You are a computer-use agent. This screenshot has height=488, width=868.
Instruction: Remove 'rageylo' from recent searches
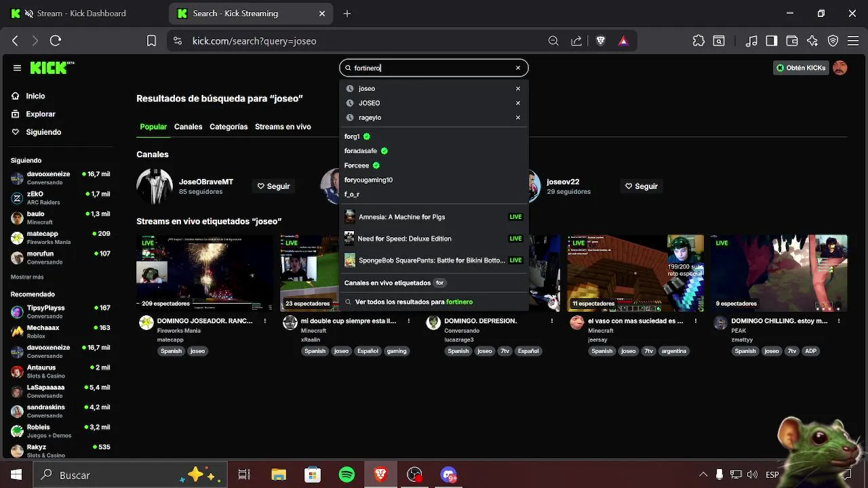pyautogui.click(x=518, y=117)
